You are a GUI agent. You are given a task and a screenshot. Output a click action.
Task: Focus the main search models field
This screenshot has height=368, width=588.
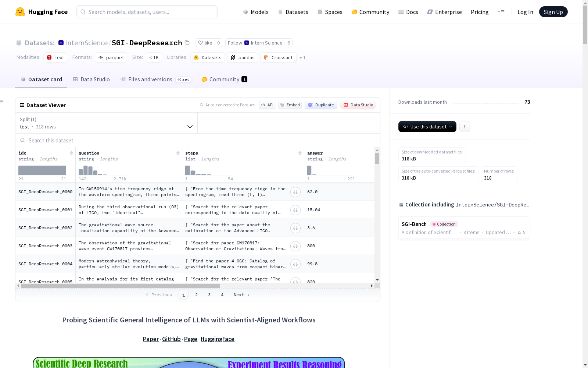coord(147,12)
